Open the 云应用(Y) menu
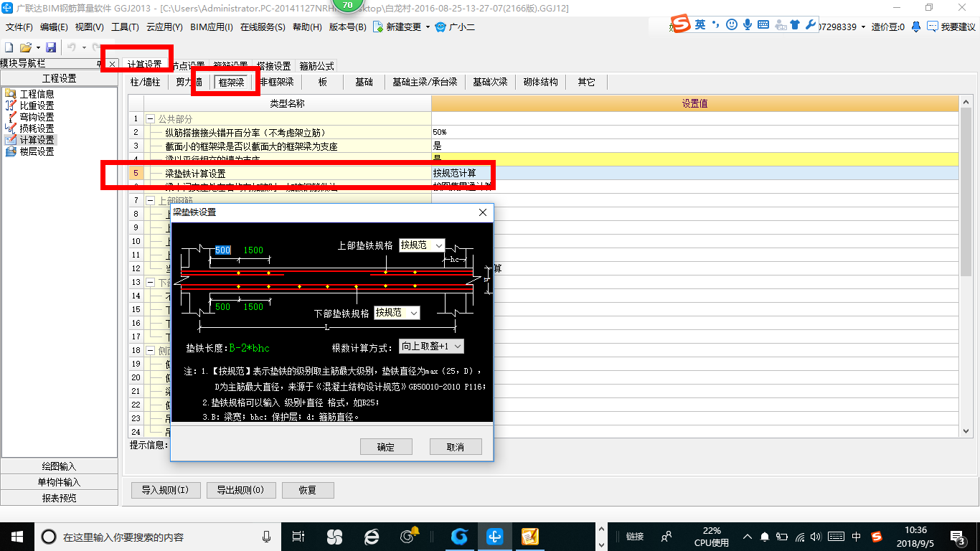This screenshot has height=551, width=980. [x=164, y=27]
